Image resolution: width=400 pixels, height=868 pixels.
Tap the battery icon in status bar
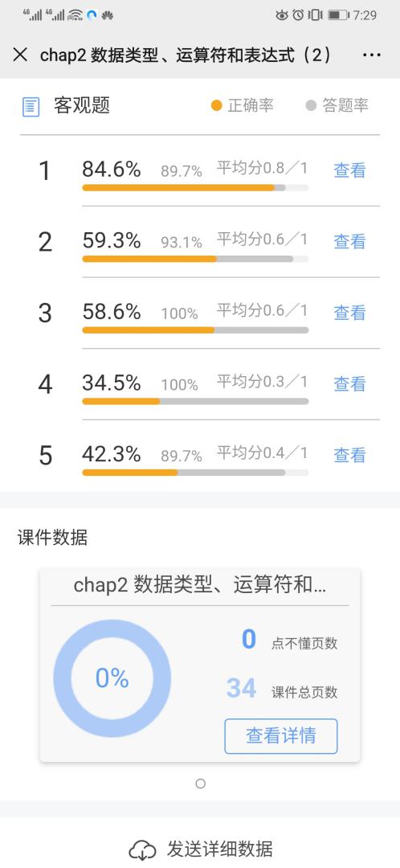click(x=337, y=15)
